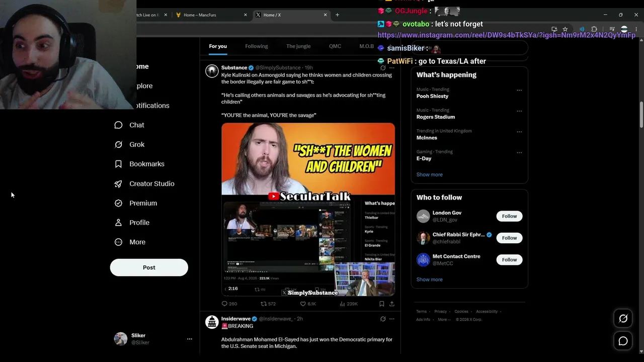Share the Substance post

pyautogui.click(x=392, y=304)
